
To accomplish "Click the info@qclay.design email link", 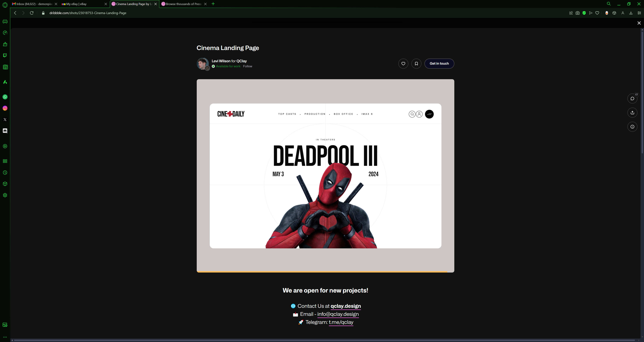I will [338, 314].
